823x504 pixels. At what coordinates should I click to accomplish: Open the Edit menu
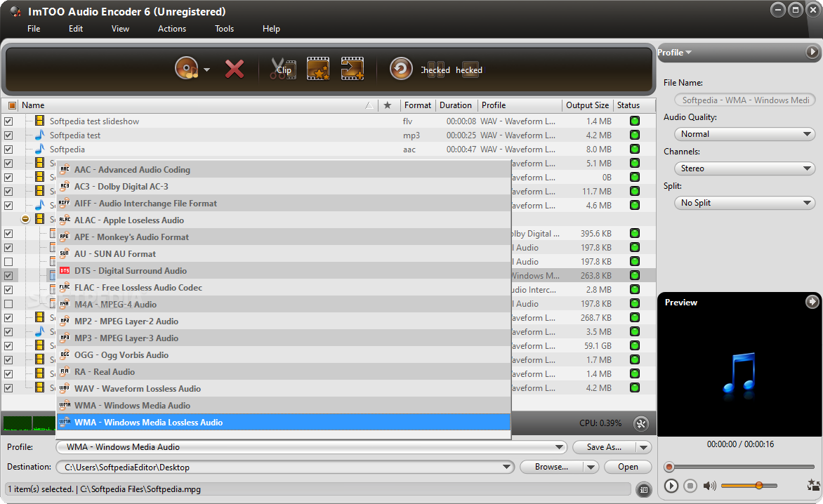click(76, 29)
